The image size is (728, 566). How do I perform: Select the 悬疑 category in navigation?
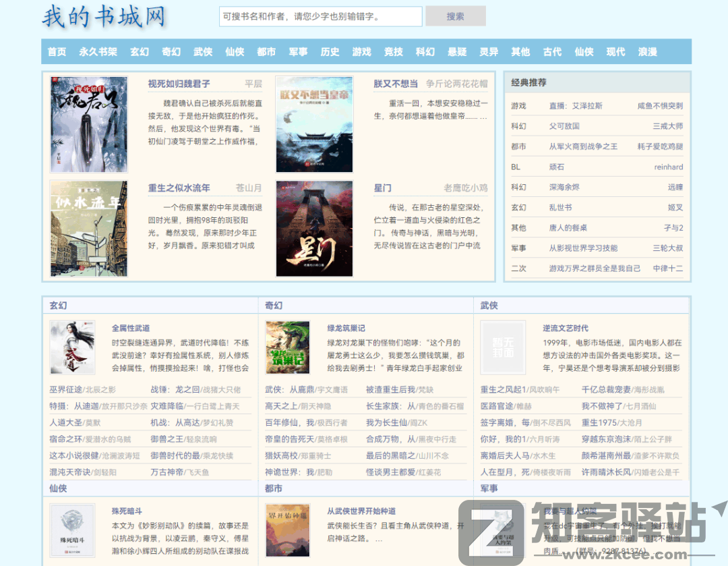(x=457, y=52)
